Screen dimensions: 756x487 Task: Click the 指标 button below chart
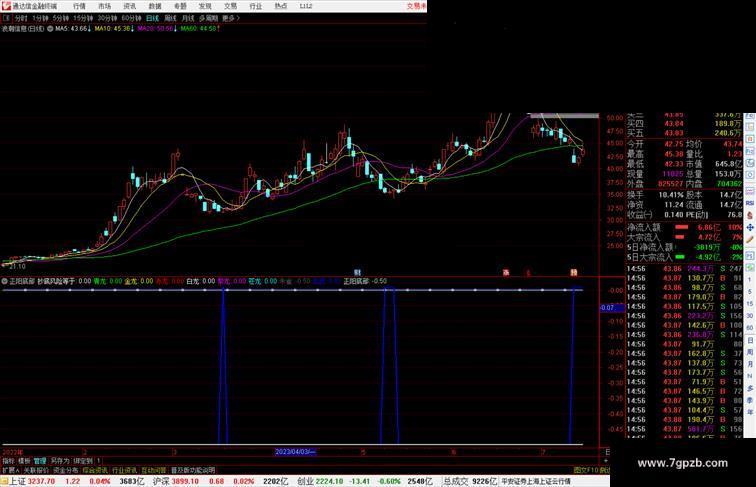point(8,461)
